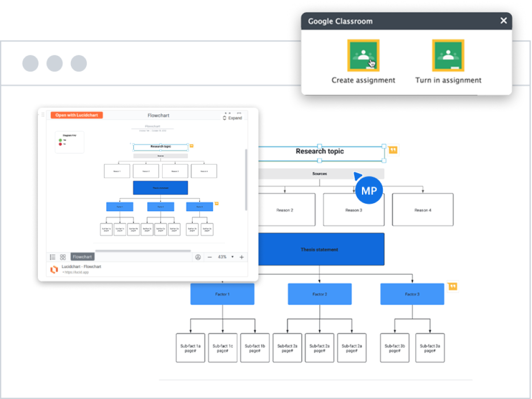Viewport: 532px width, 399px height.
Task: Select the Factor 3 shape
Action: (412, 294)
